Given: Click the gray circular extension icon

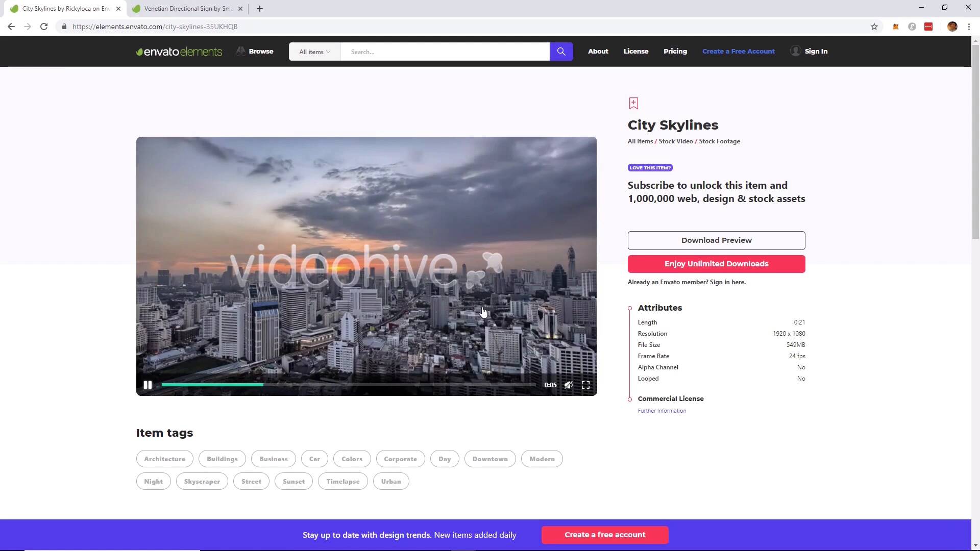Looking at the screenshot, I should click(912, 27).
